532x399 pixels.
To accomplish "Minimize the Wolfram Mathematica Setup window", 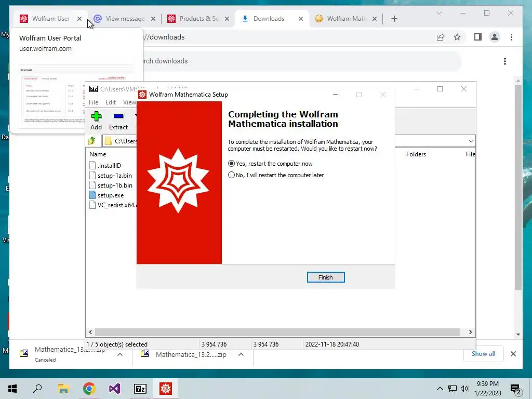I will point(336,95).
